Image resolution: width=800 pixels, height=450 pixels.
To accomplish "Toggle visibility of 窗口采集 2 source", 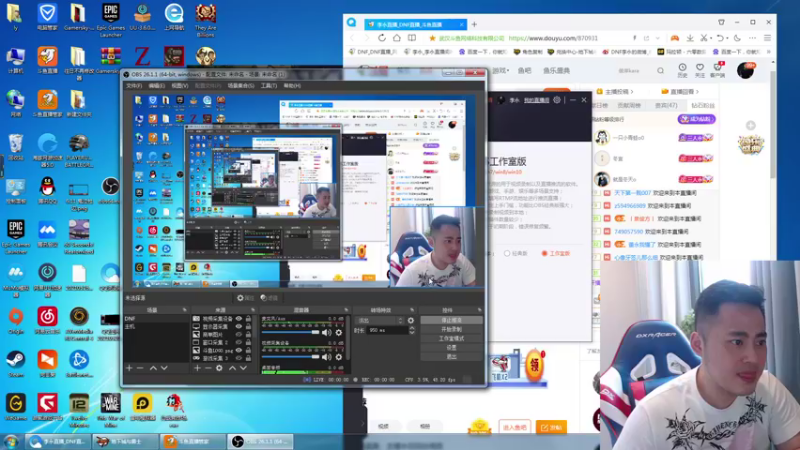I will pyautogui.click(x=238, y=343).
